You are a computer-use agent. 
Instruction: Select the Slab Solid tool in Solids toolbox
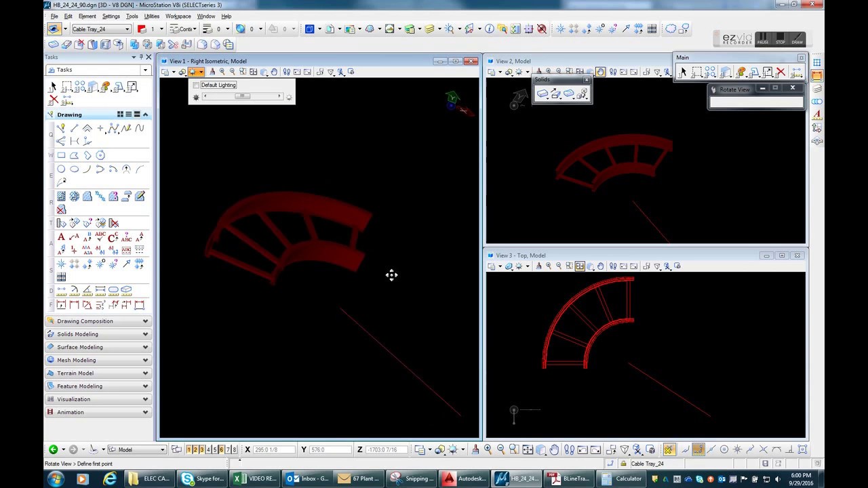(x=542, y=94)
